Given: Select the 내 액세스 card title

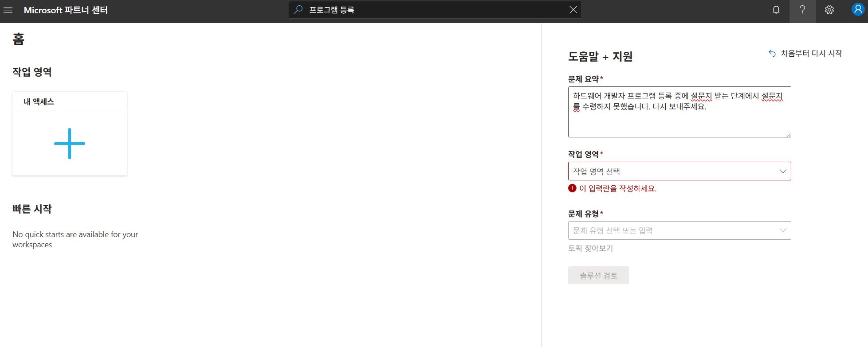Looking at the screenshot, I should point(39,101).
